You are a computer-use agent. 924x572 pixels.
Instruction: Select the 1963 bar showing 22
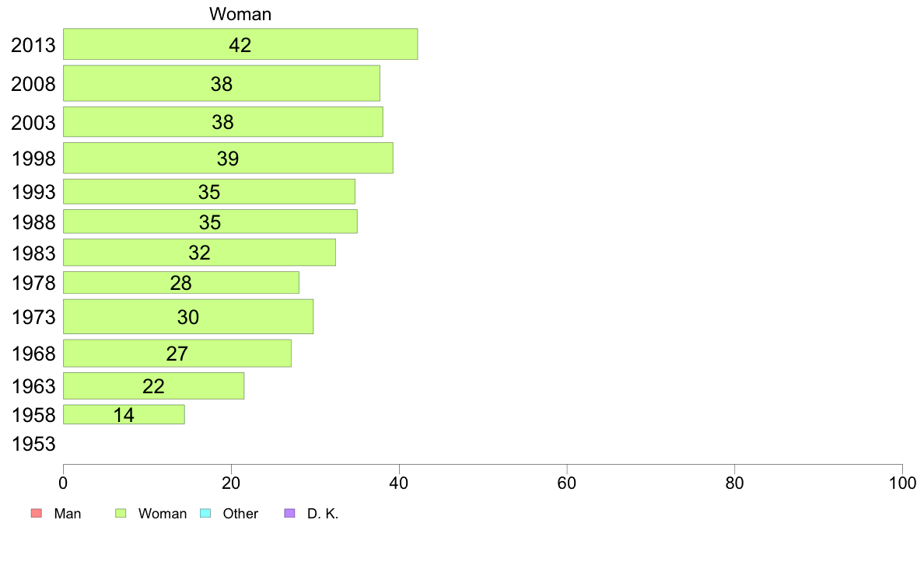point(153,385)
